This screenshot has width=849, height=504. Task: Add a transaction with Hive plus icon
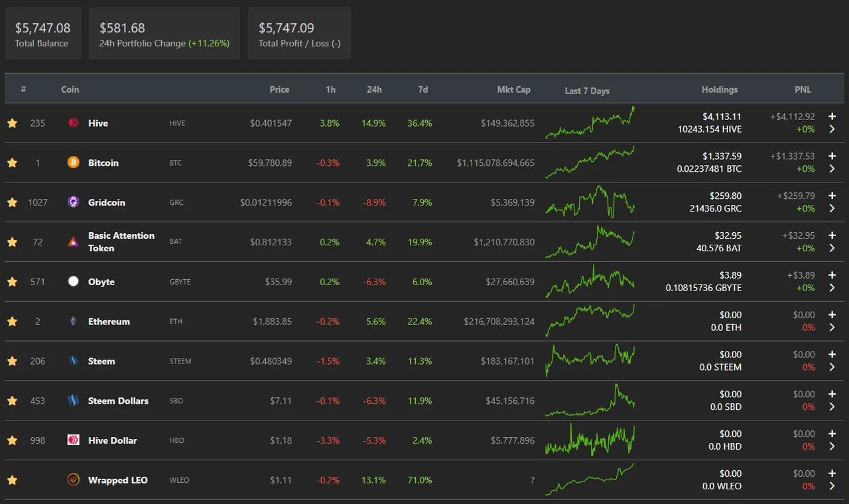(832, 116)
